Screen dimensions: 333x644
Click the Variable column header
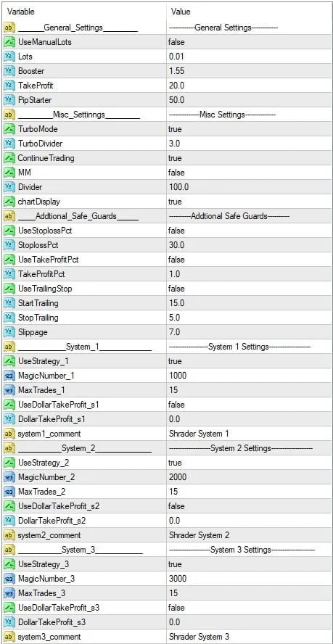(x=83, y=12)
